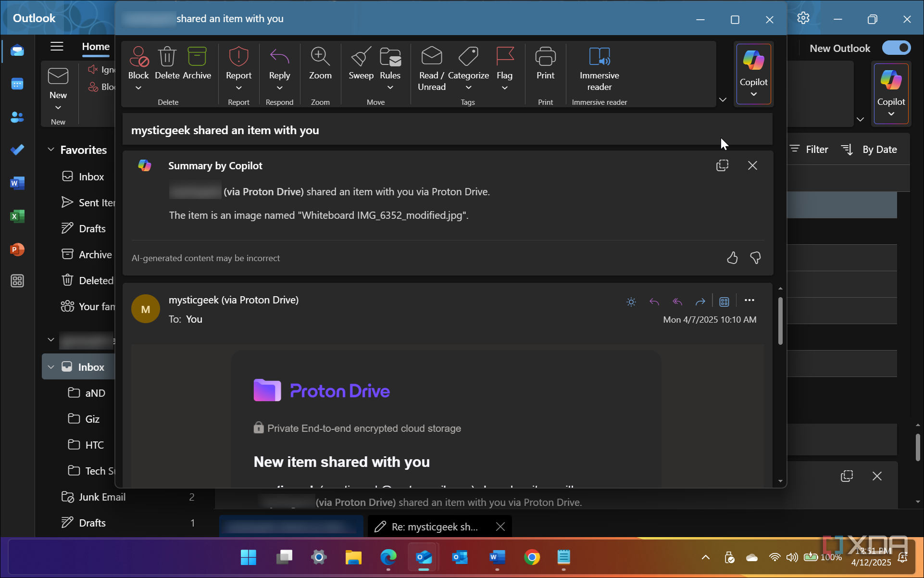Viewport: 924px width, 578px height.
Task: Switch message background with sun icon
Action: coord(631,302)
